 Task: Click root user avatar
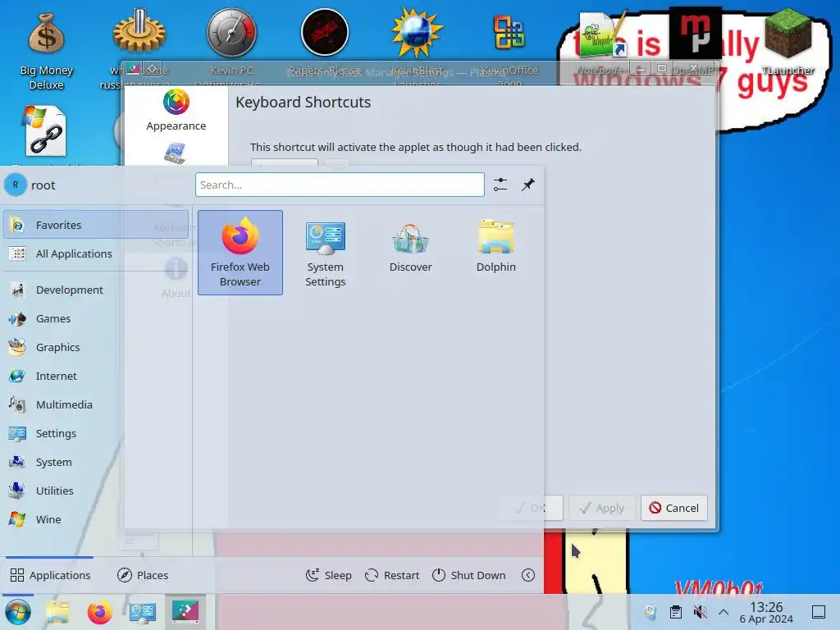point(16,185)
